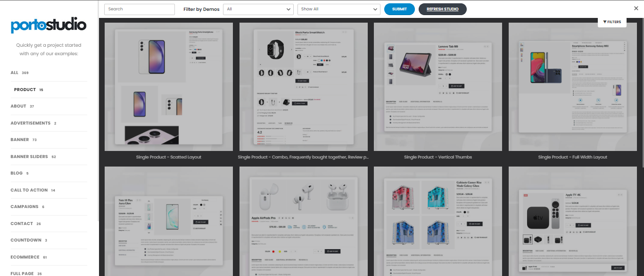Screen dimensions: 644x276
Task: Click the Refresh Studio button
Action: 442,9
